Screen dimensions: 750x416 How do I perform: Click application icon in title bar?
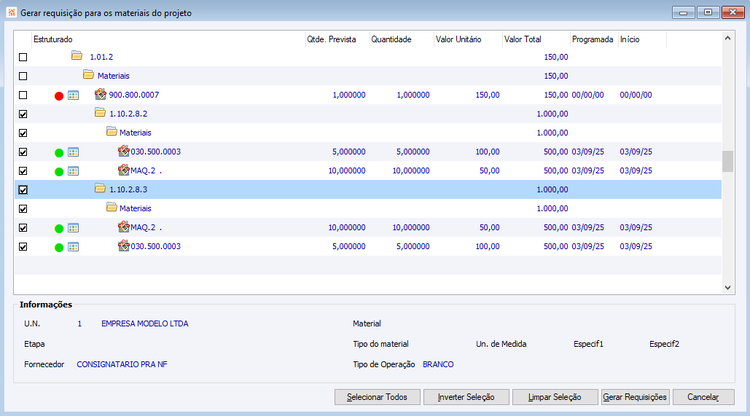pyautogui.click(x=11, y=12)
